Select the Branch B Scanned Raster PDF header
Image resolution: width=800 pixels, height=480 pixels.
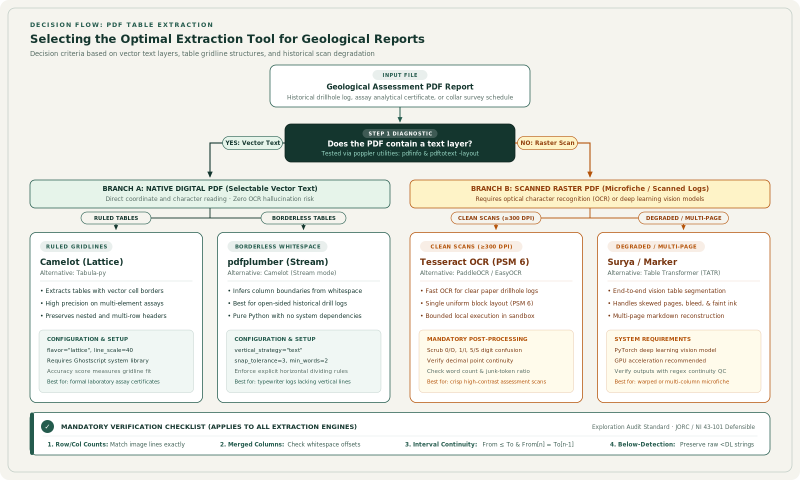[590, 194]
